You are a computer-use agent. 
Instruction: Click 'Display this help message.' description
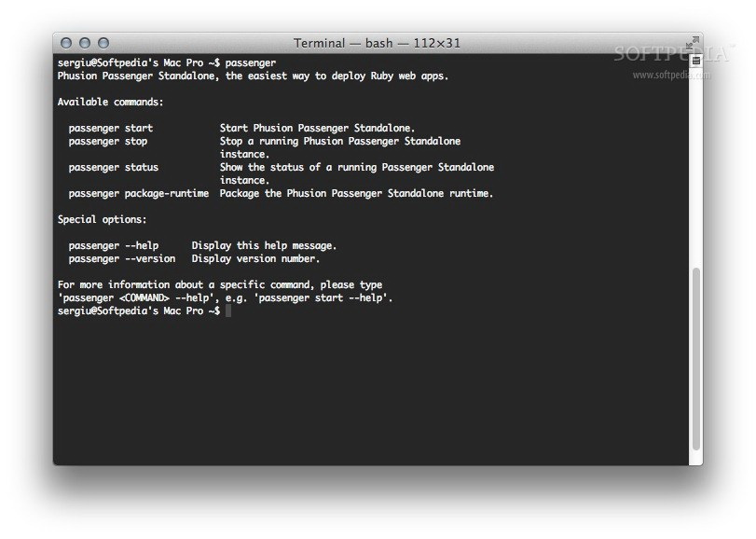pyautogui.click(x=264, y=245)
